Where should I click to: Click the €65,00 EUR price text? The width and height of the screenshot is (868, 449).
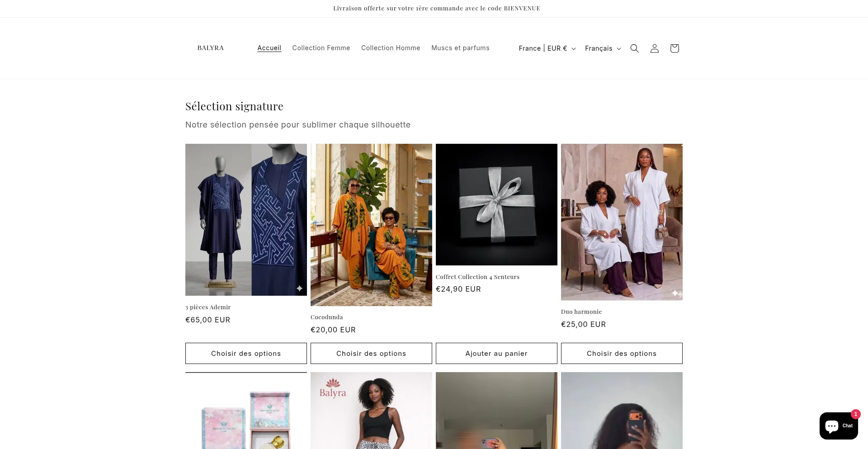coord(208,320)
